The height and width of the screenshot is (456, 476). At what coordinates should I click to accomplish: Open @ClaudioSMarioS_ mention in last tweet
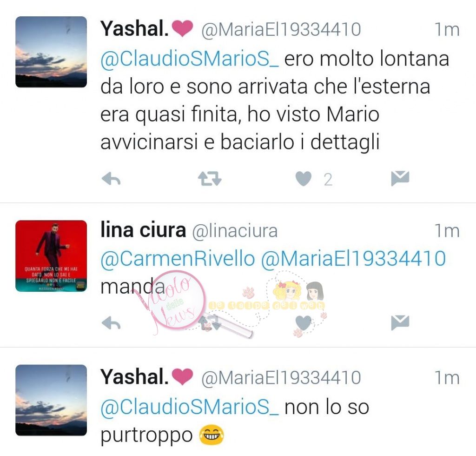(190, 407)
